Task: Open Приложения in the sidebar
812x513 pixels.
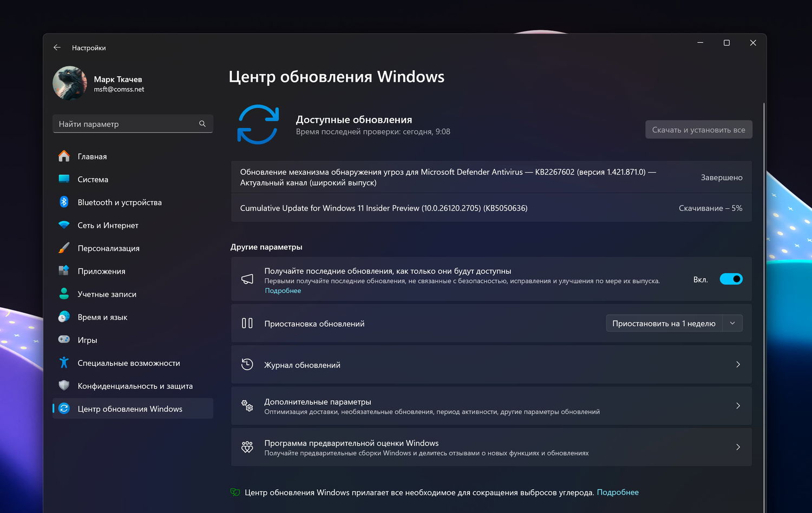Action: pyautogui.click(x=101, y=271)
